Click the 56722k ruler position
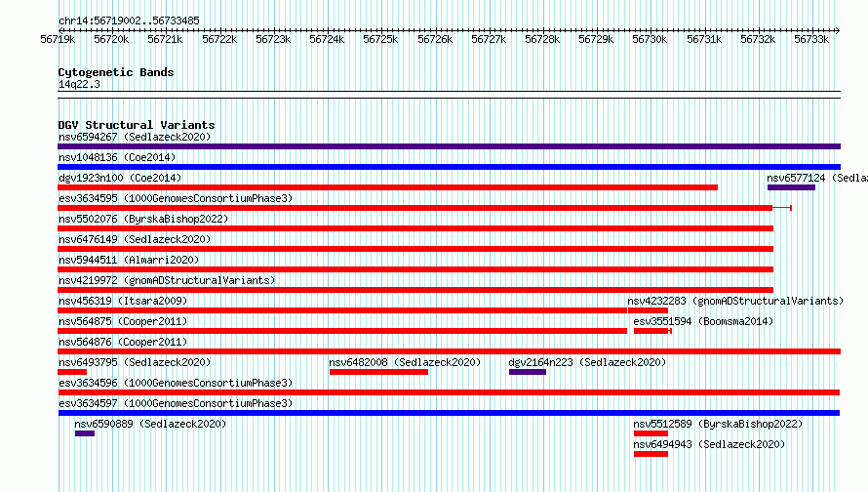 (x=219, y=39)
